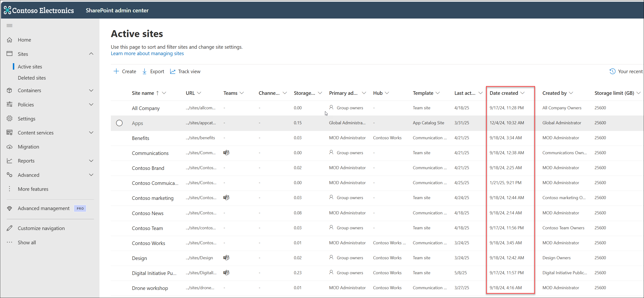The width and height of the screenshot is (644, 298).
Task: Click Global Administrator in Created by column
Action: coord(562,123)
